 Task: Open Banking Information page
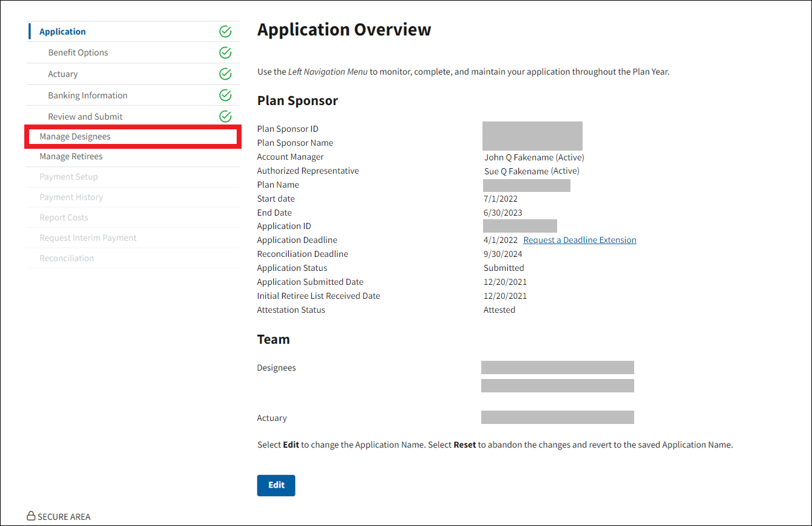tap(88, 95)
